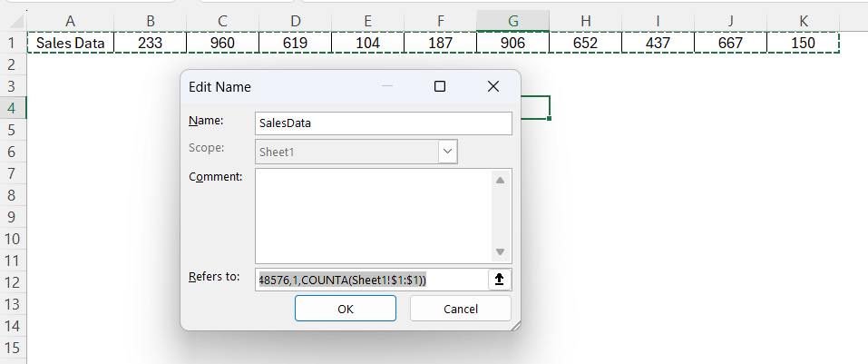Click row 3 header
868x364 pixels.
(13, 86)
